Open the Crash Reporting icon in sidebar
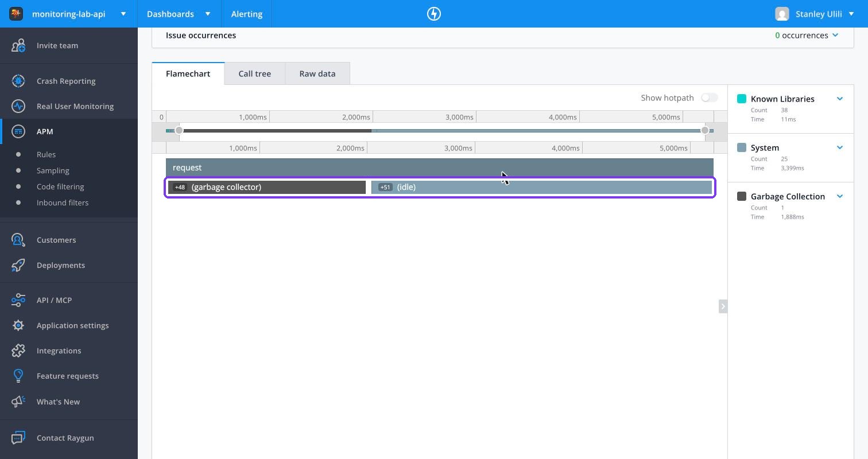This screenshot has width=868, height=459. tap(18, 81)
